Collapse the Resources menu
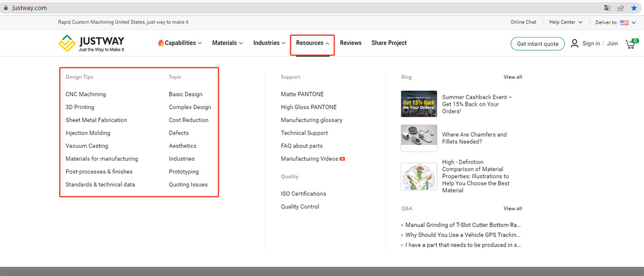 pos(312,43)
